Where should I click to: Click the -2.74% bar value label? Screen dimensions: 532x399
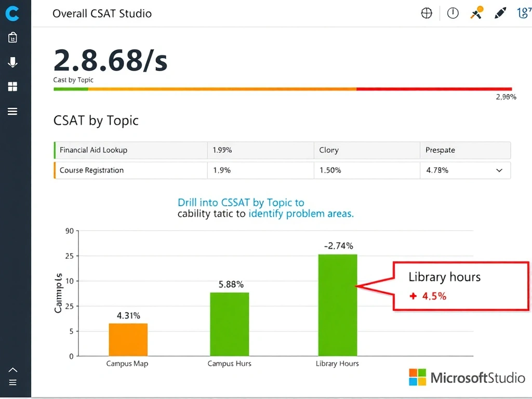(339, 246)
